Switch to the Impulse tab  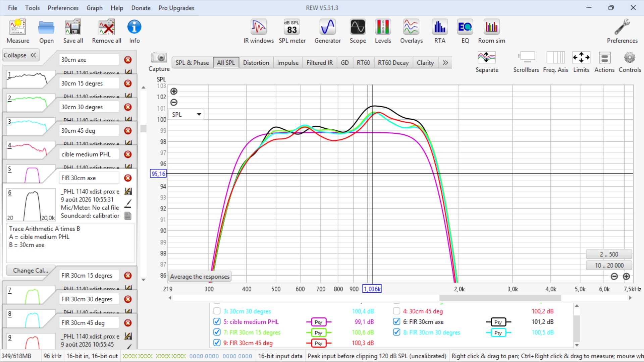coord(288,63)
